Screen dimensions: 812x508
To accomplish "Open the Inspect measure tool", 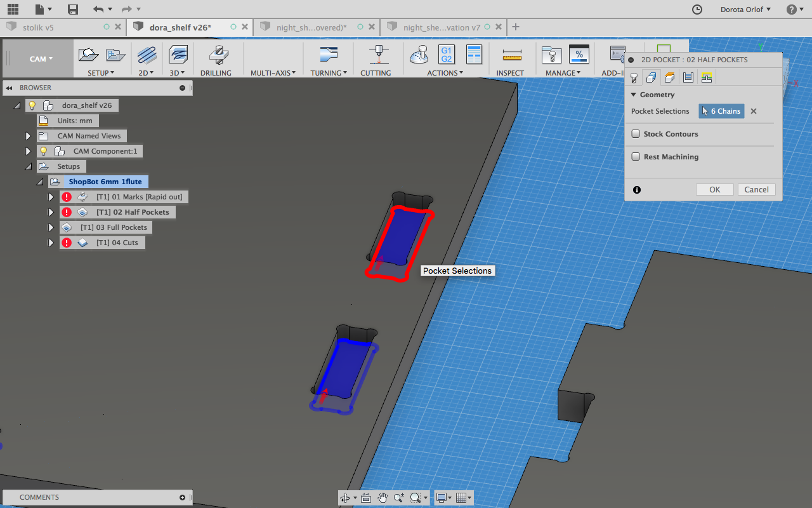I will (510, 55).
